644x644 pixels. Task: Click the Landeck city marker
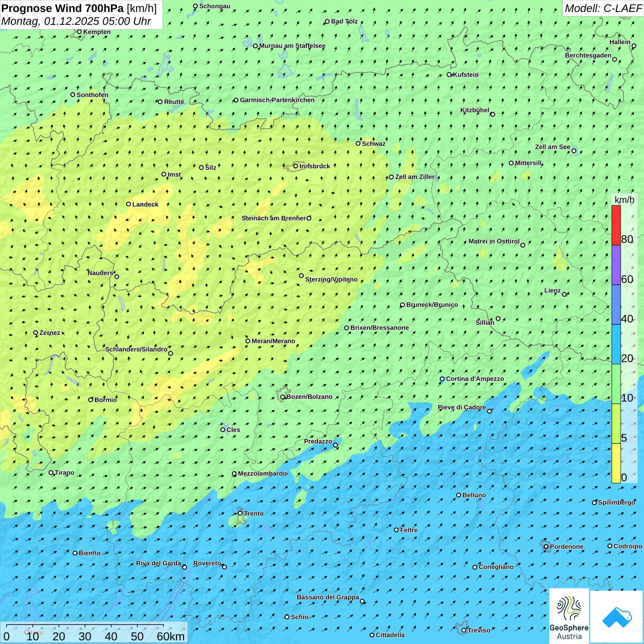[129, 204]
